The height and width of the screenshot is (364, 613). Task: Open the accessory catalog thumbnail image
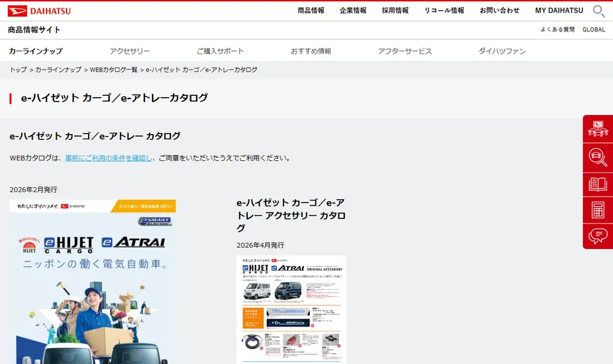click(x=291, y=310)
